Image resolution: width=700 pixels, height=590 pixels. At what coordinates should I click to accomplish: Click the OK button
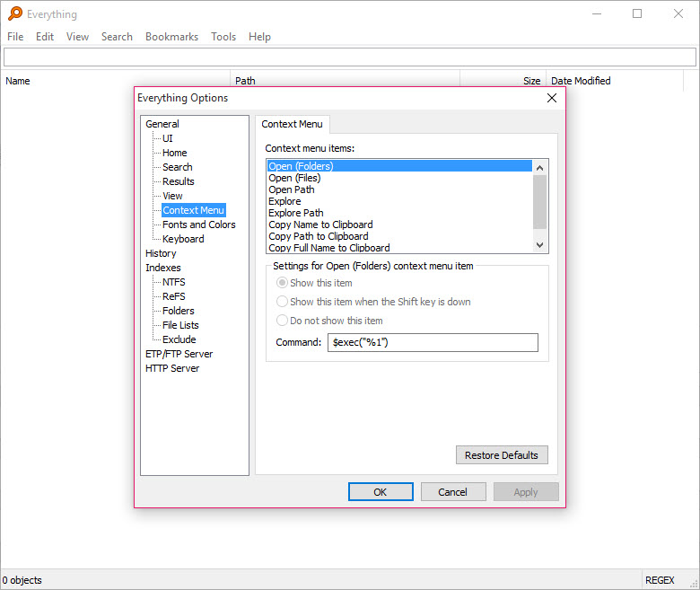pyautogui.click(x=381, y=492)
